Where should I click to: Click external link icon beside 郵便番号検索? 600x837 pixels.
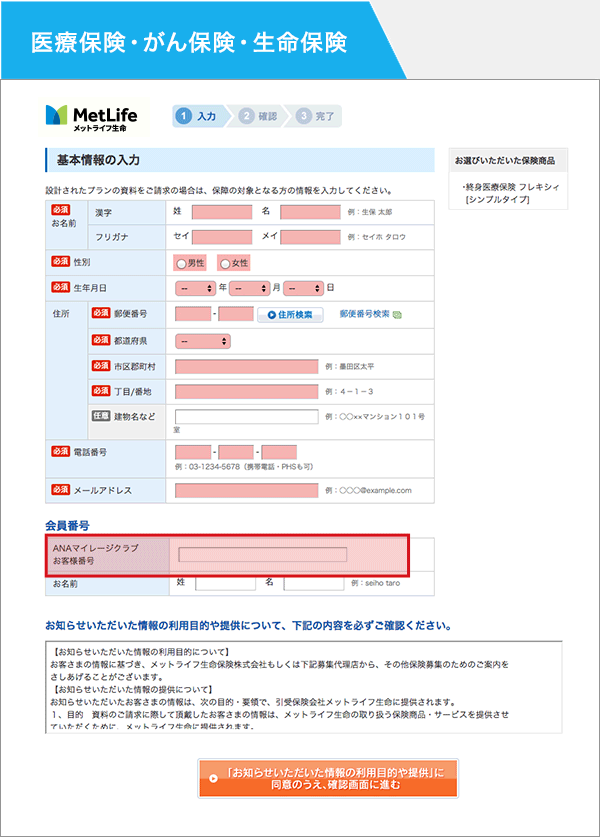(x=397, y=315)
